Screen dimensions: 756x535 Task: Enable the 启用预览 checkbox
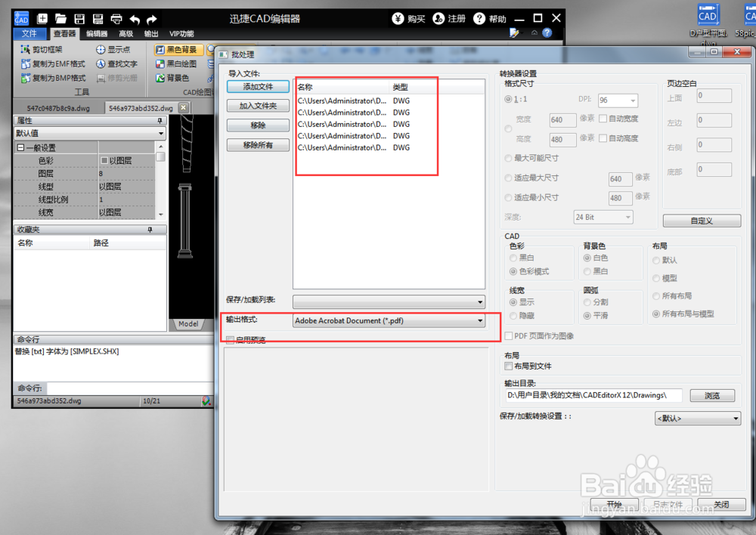231,340
